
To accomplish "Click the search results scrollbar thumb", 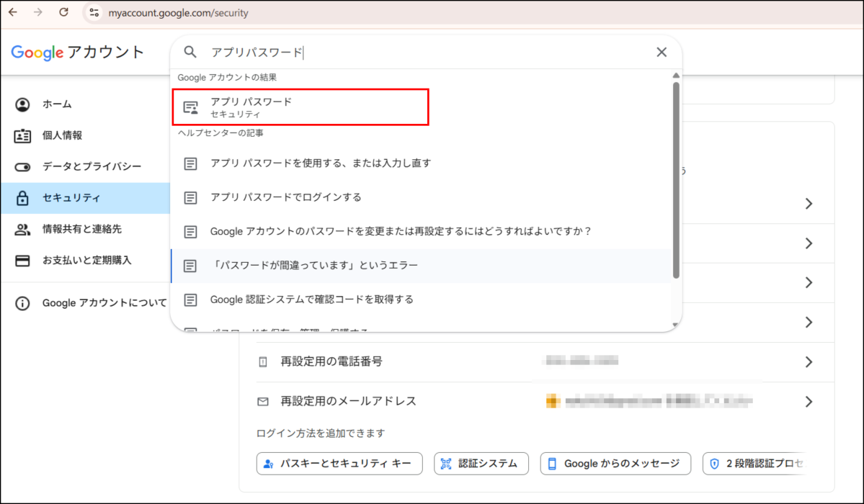I will 676,181.
